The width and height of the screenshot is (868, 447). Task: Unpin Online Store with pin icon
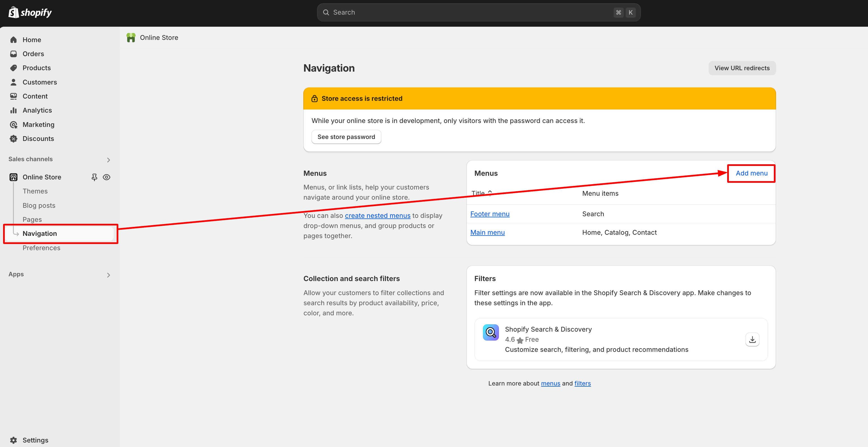tap(94, 177)
